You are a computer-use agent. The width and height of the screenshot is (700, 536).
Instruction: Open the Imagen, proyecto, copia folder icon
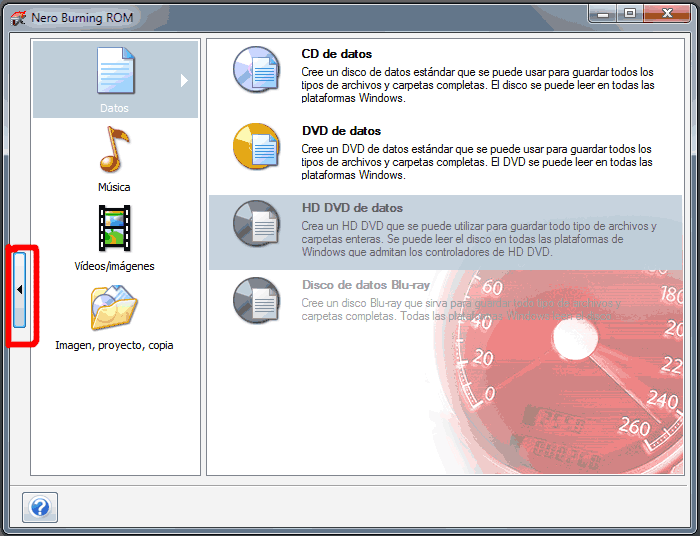click(x=114, y=307)
